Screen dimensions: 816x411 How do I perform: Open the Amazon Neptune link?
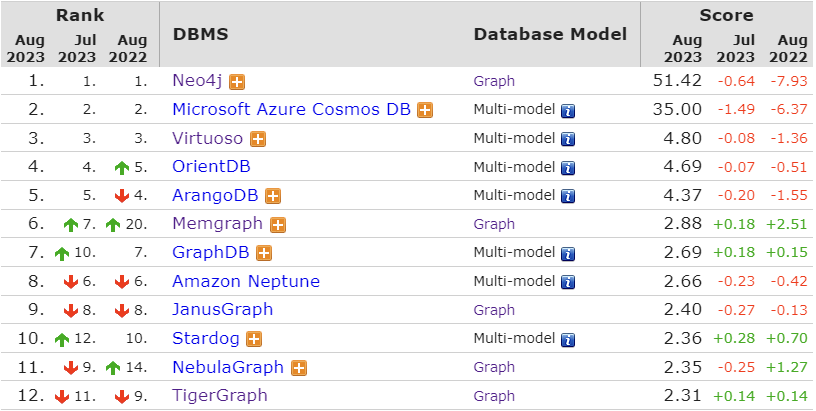coord(246,281)
